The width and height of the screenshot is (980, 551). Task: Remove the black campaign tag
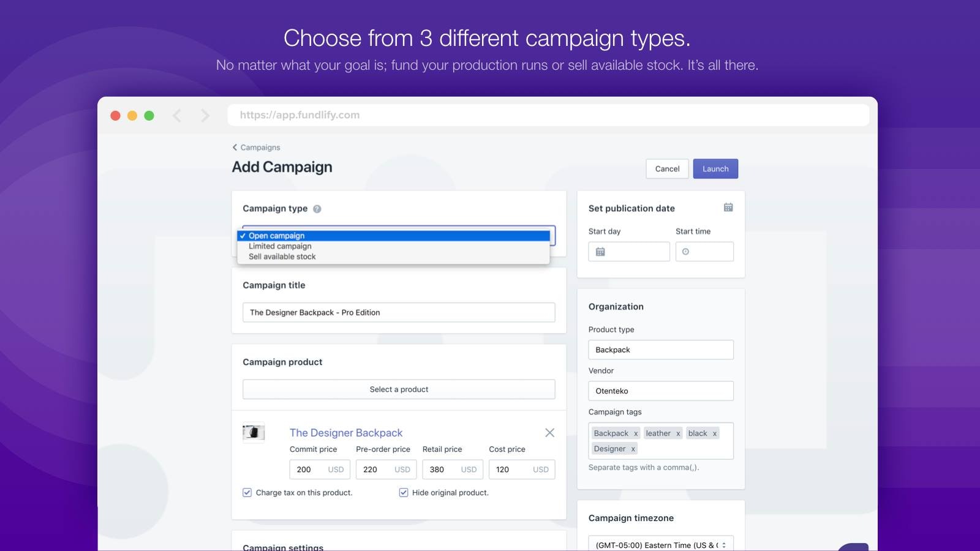[x=714, y=433]
